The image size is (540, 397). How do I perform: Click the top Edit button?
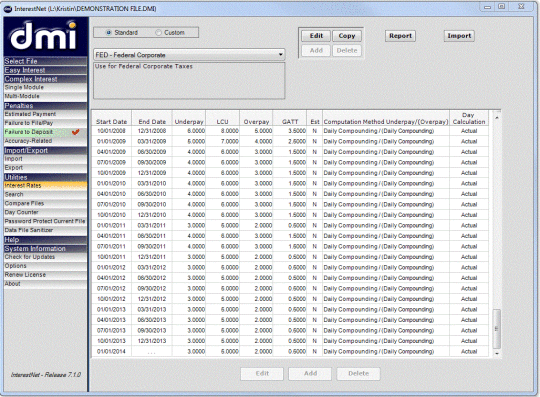316,36
